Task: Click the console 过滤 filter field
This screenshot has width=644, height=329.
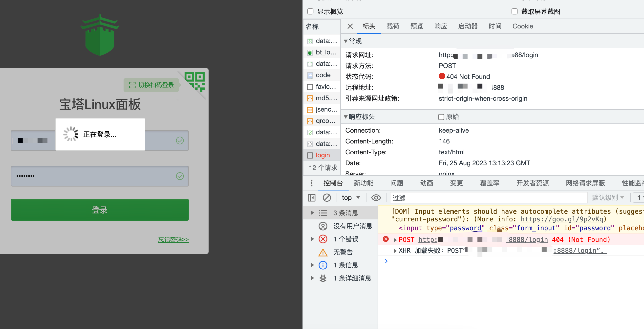Action: tap(489, 198)
